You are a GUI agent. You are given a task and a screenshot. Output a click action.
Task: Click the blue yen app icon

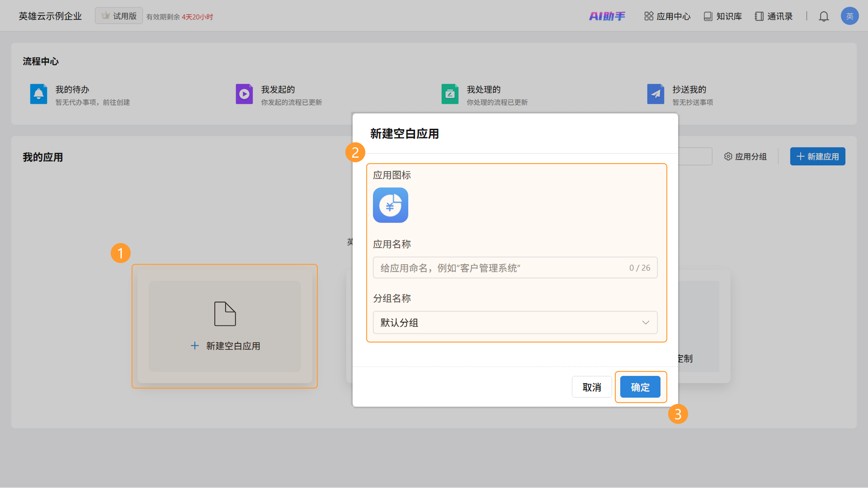point(390,205)
